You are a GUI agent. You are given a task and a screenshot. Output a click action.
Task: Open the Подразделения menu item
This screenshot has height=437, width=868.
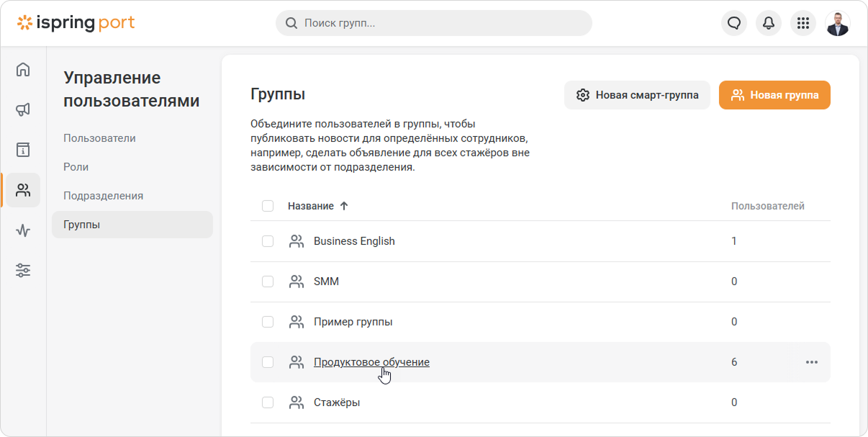tap(132, 196)
